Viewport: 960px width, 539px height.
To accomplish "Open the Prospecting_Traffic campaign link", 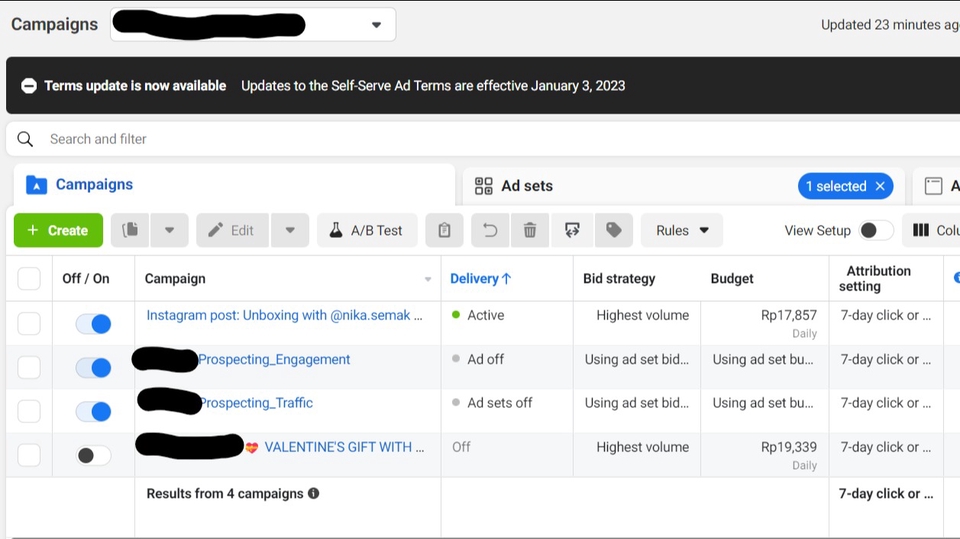I will coord(256,403).
